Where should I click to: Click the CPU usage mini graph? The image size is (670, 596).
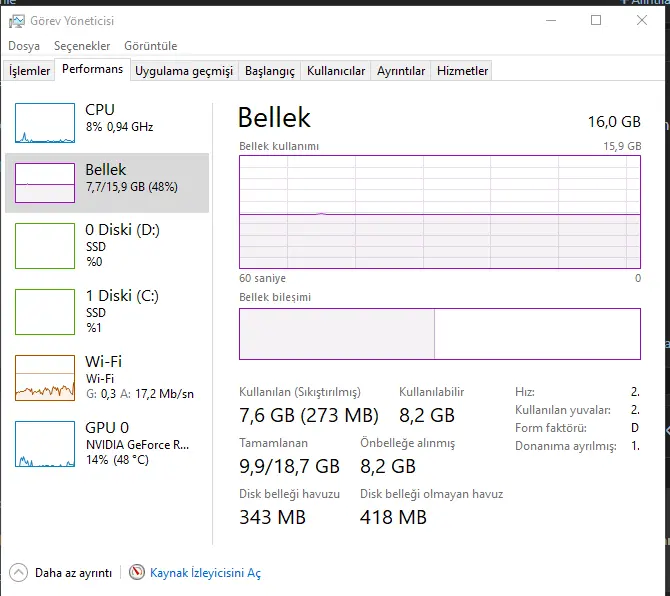tap(45, 123)
